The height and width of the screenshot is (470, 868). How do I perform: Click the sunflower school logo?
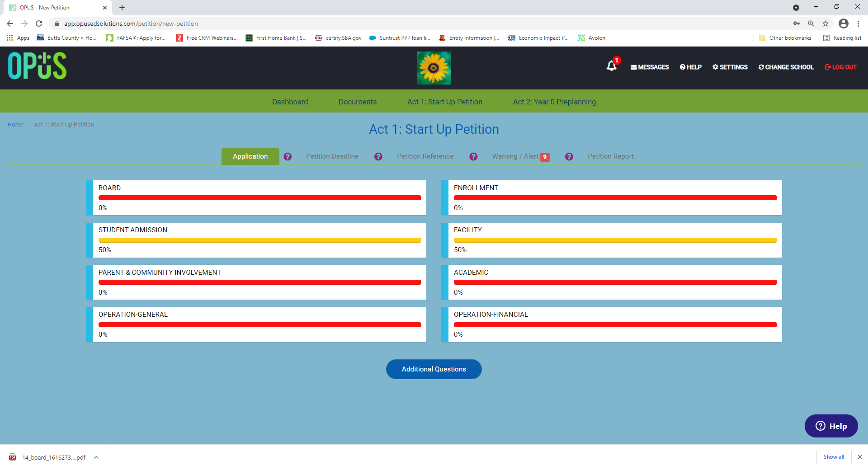point(434,68)
